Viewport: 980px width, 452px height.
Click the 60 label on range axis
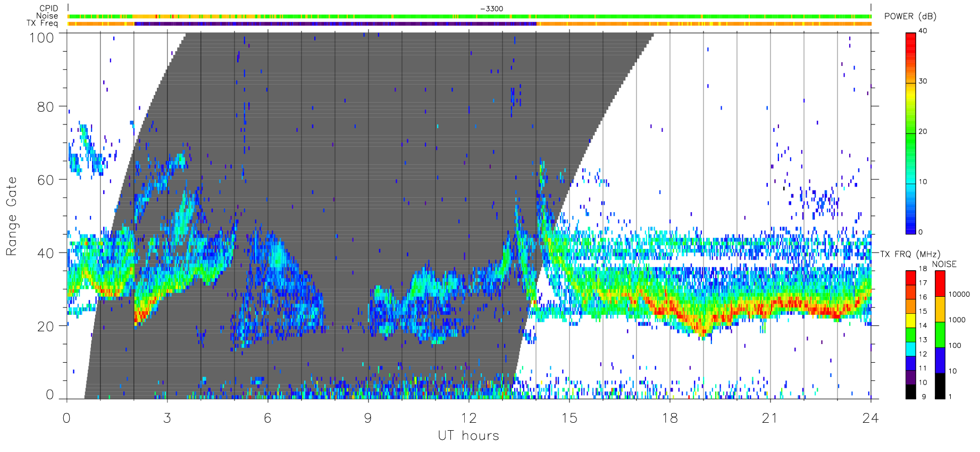[46, 180]
